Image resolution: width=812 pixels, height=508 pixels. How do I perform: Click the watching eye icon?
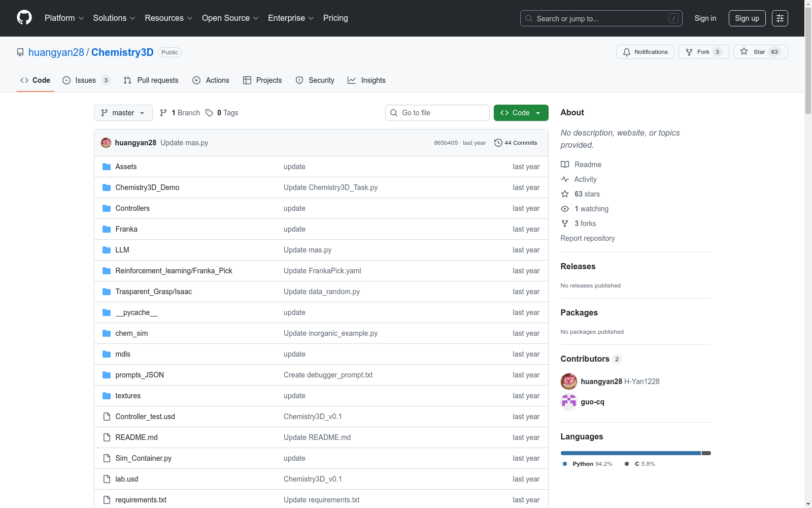click(565, 209)
